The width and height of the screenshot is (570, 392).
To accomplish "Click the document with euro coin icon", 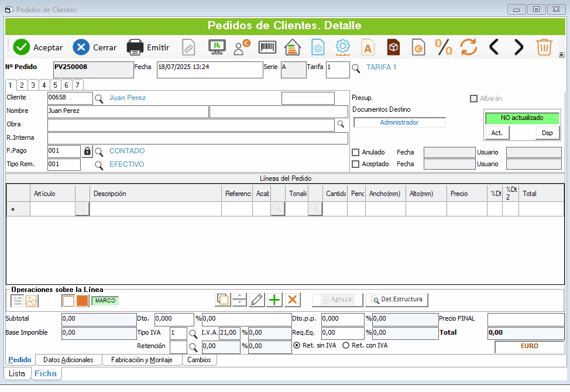I will click(418, 47).
